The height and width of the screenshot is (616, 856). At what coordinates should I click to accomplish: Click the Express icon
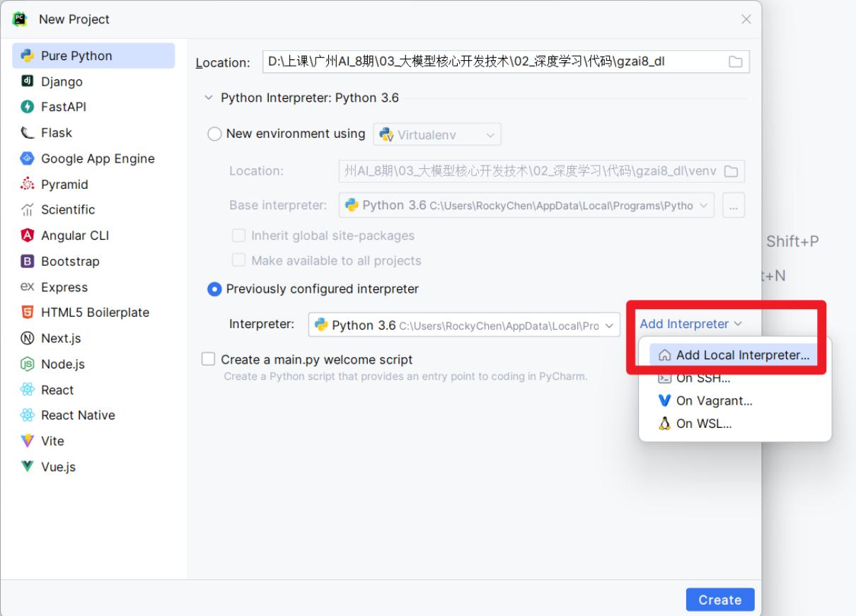27,287
